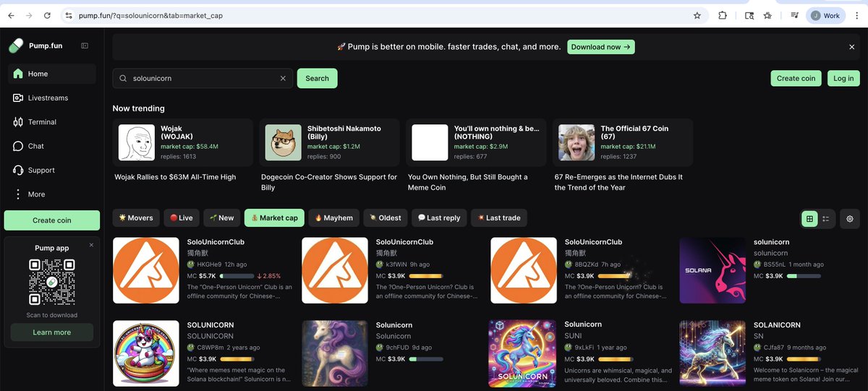Click the 2.85% price drop indicator
The image size is (868, 391).
[269, 276]
